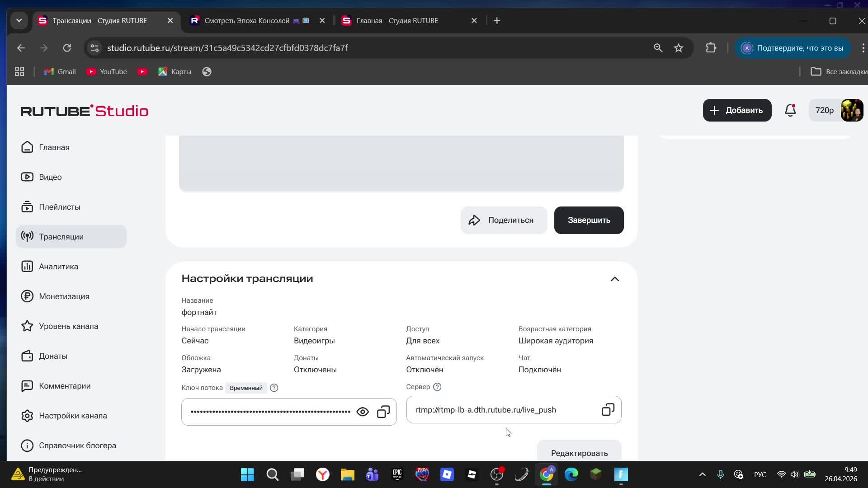Viewport: 868px width, 488px height.
Task: Click help icon beside Временный label
Action: point(274,388)
